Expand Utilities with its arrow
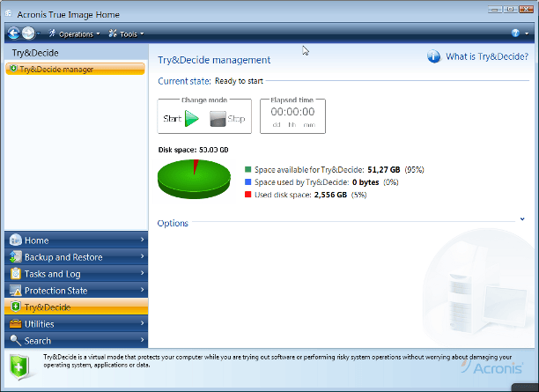Image resolution: width=539 pixels, height=392 pixels. coord(142,323)
